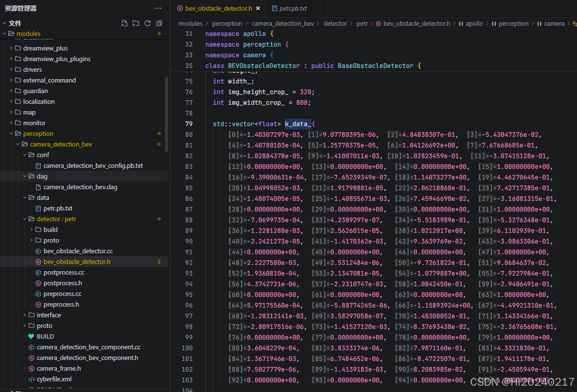
Task: Open postprocess.cc file
Action: click(x=64, y=272)
